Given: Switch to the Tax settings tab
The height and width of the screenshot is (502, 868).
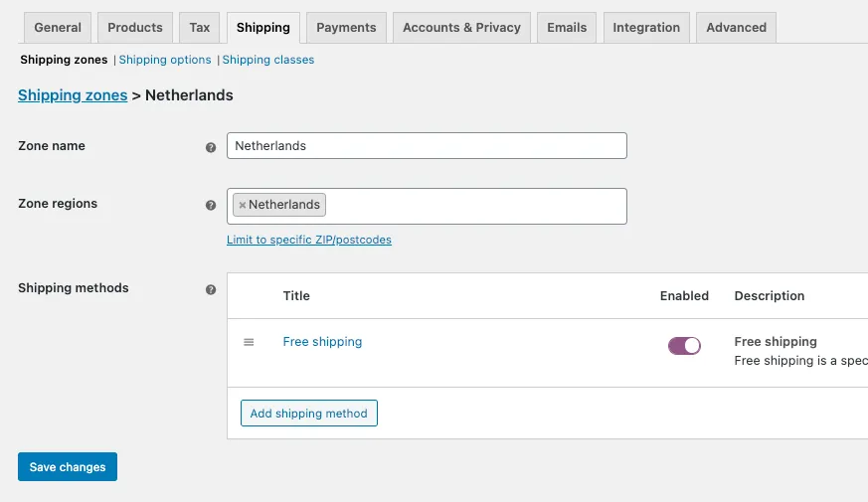Looking at the screenshot, I should (199, 28).
